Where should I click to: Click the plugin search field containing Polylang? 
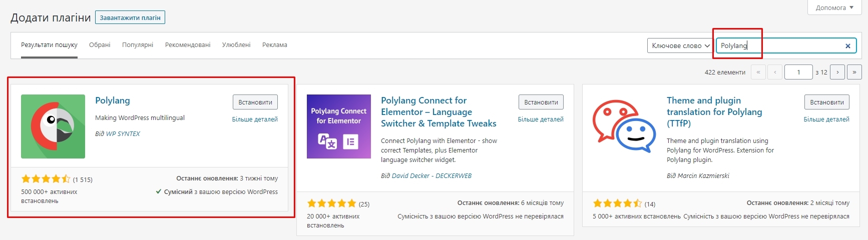click(786, 45)
